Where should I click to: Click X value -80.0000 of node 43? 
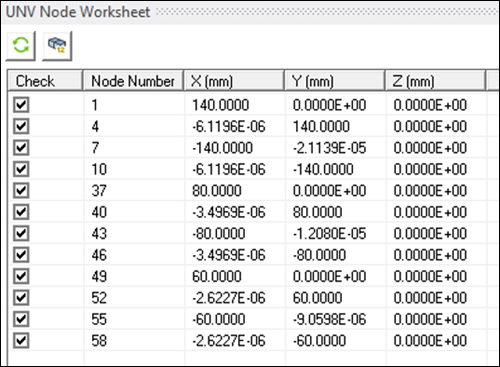pos(219,234)
